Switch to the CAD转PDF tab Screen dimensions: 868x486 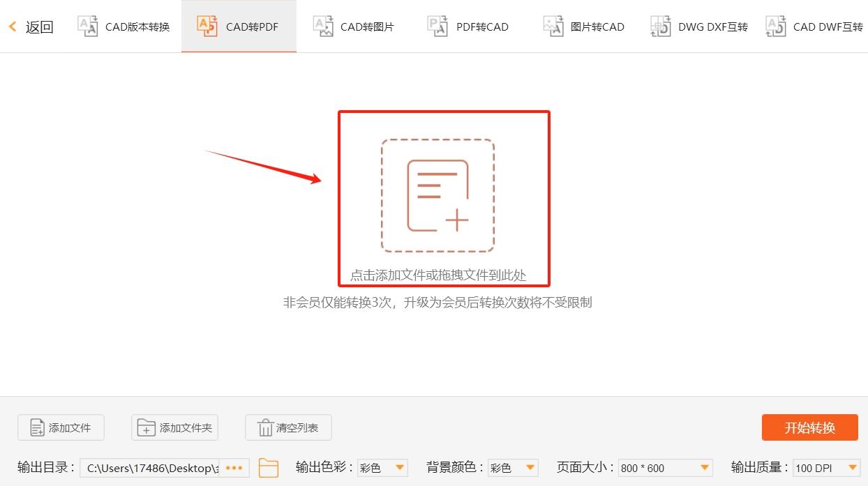[x=239, y=26]
